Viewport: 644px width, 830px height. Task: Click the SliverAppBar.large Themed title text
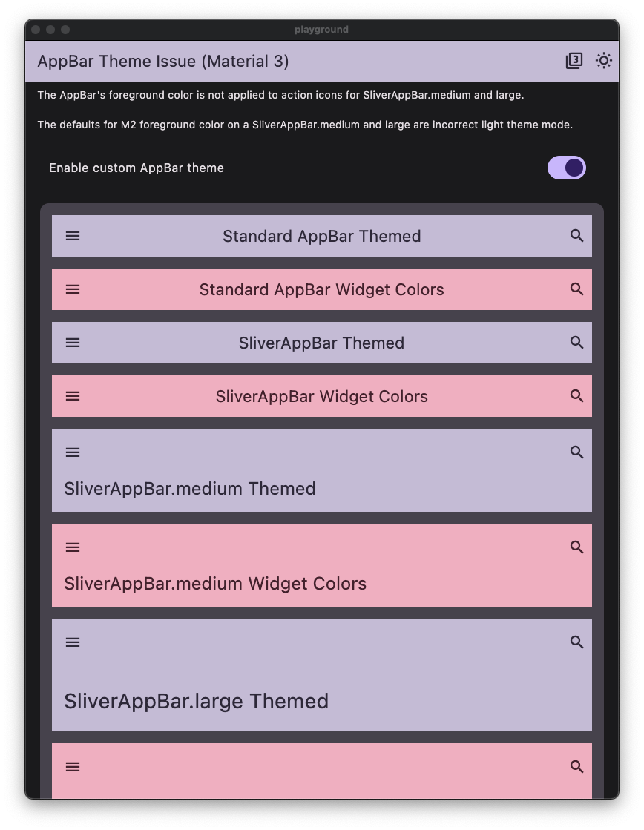[197, 701]
